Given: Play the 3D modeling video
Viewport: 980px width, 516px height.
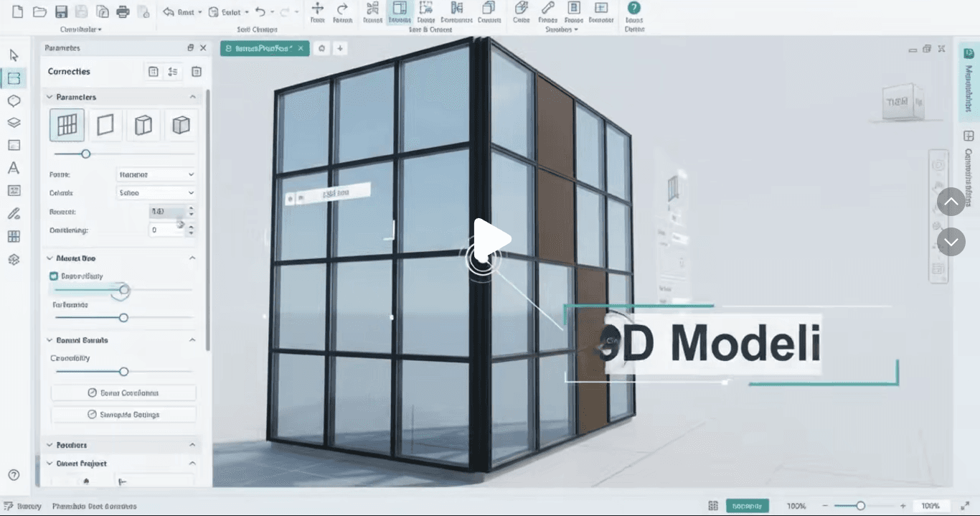Looking at the screenshot, I should 492,240.
